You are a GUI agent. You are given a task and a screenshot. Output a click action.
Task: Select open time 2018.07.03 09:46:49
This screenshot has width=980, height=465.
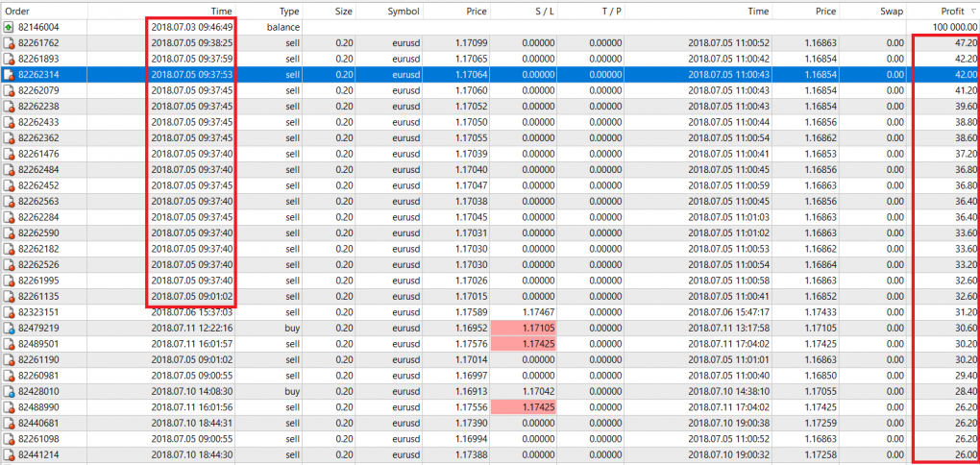coord(192,28)
